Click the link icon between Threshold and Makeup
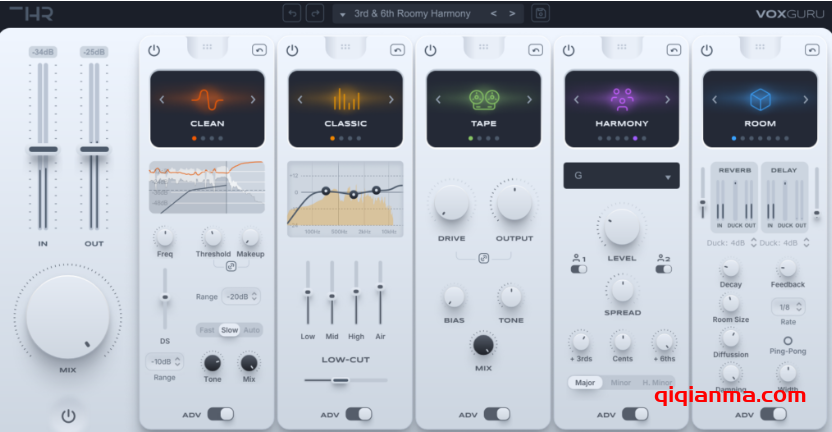832x432 pixels. 231,266
